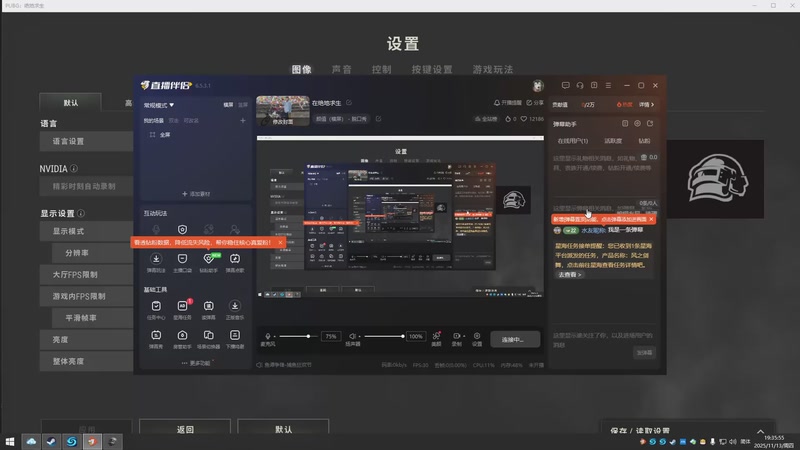Dismiss the orange 钻粉 promo banner
The width and height of the screenshot is (800, 450).
point(280,242)
